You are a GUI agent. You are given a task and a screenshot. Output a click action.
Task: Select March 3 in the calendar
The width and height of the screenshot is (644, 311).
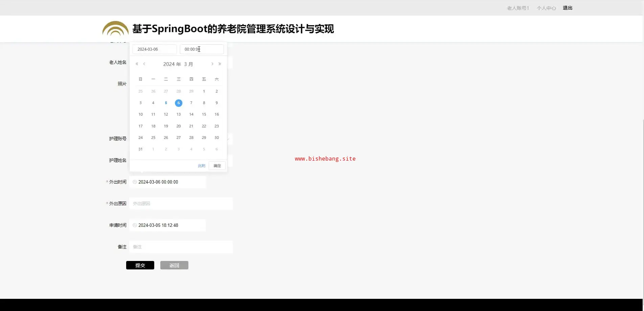point(140,103)
